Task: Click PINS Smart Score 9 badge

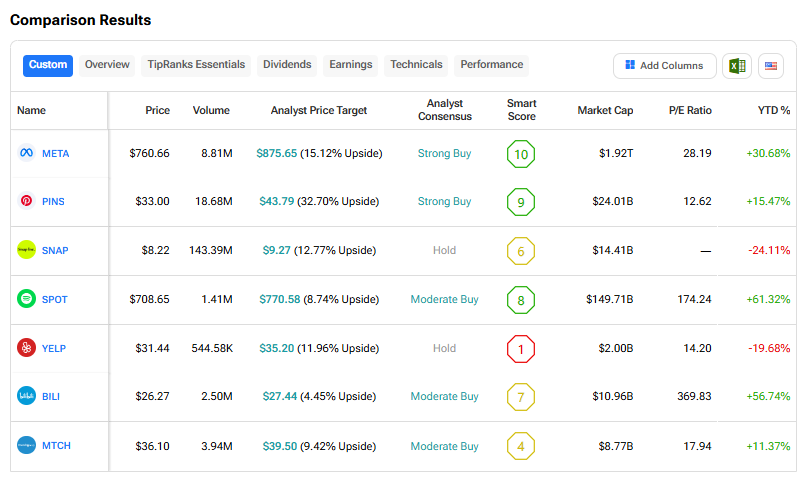Action: [x=521, y=202]
